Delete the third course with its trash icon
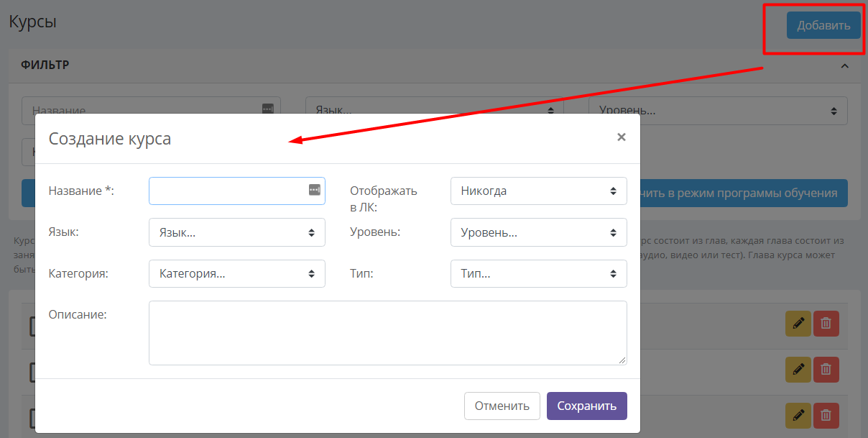 pyautogui.click(x=826, y=415)
